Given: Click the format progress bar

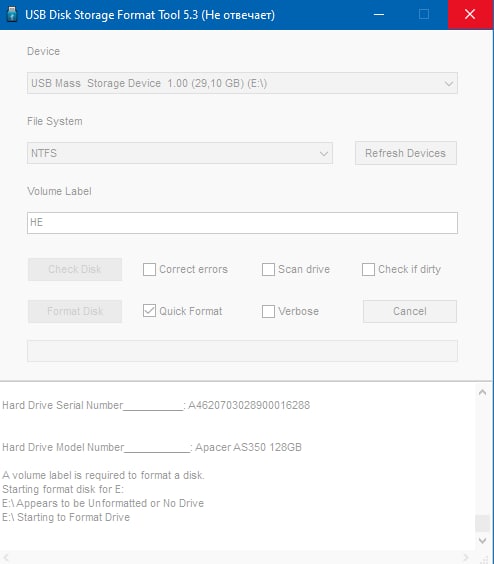Looking at the screenshot, I should tap(242, 351).
